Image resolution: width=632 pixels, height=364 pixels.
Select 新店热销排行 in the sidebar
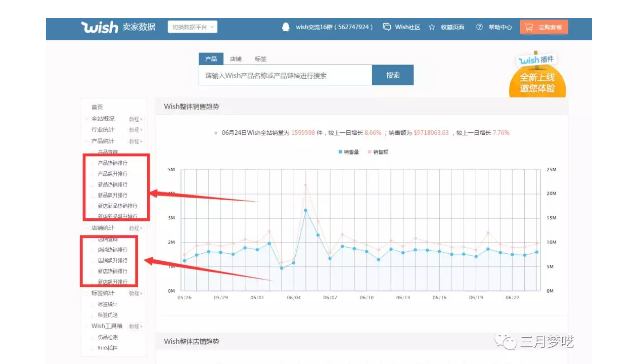(112, 271)
